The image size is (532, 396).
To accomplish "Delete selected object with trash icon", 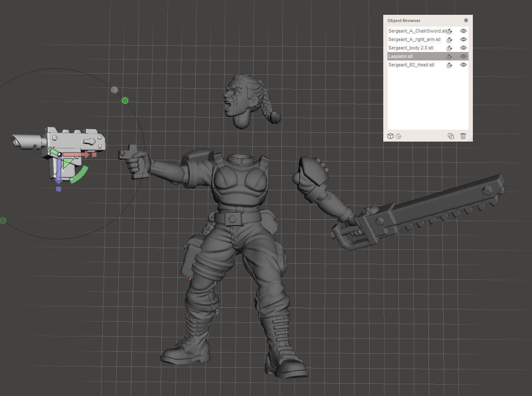I will [463, 136].
